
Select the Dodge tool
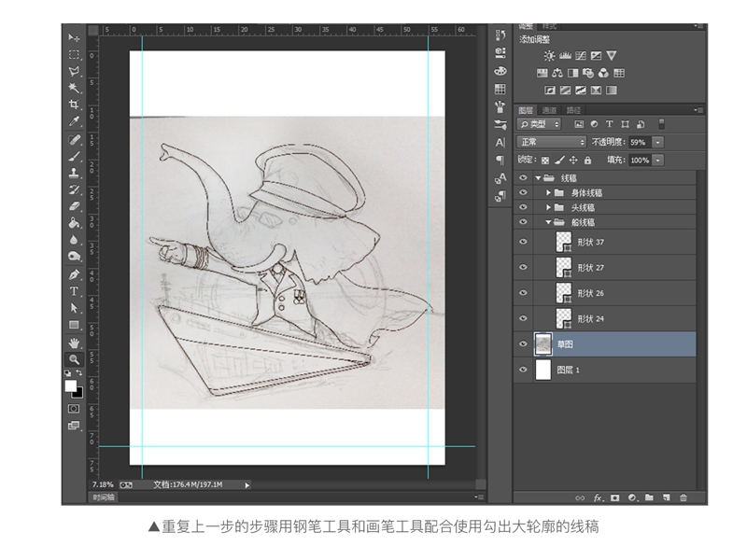tap(74, 257)
